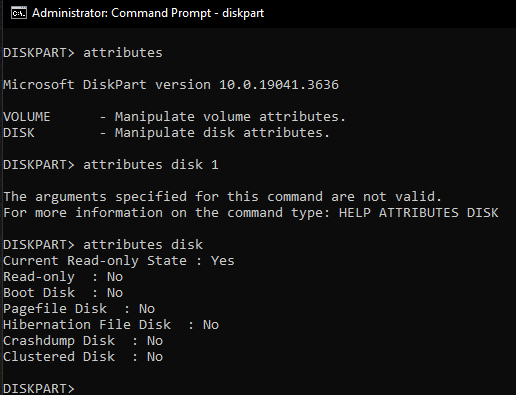The width and height of the screenshot is (516, 395).
Task: Click 'Manipulate disk attributes.' description text
Action: coord(222,133)
